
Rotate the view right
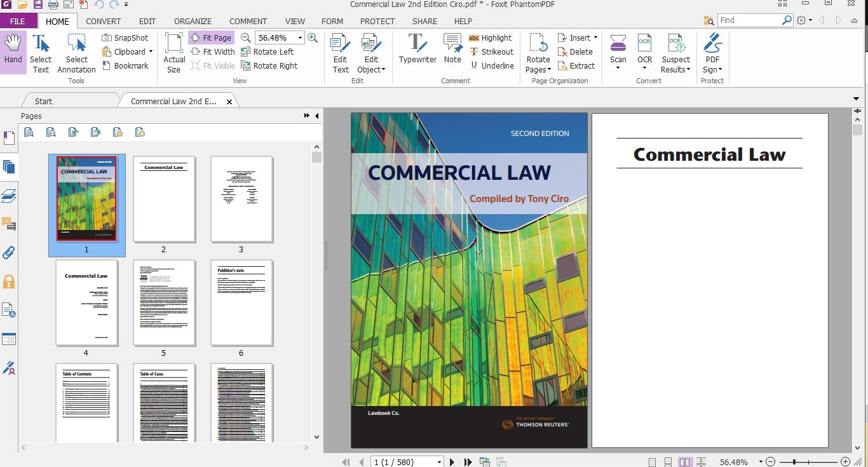(x=269, y=66)
